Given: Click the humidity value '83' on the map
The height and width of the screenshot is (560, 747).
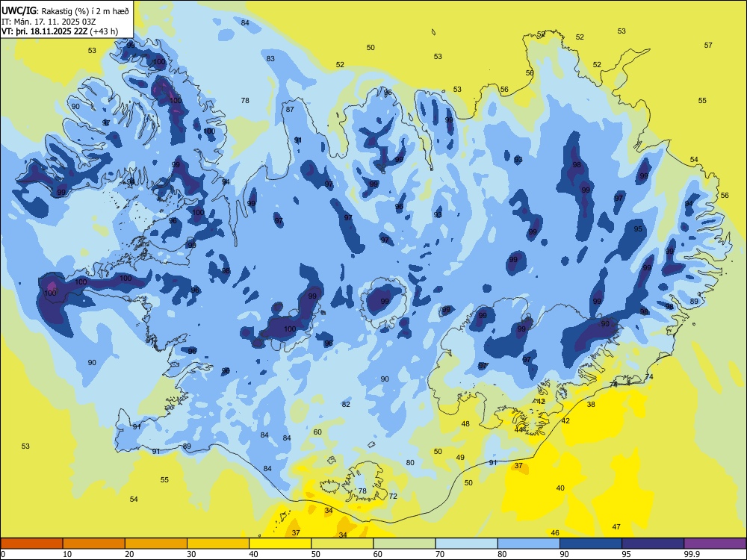Looking at the screenshot, I should pos(270,58).
